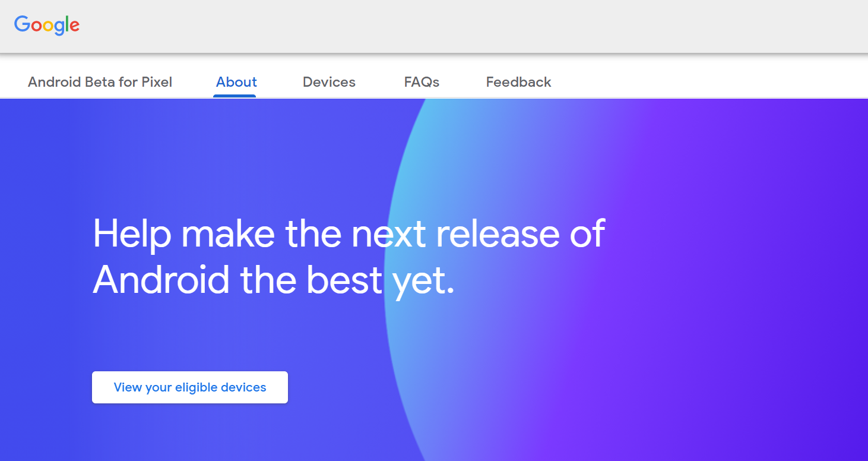This screenshot has width=868, height=461.
Task: Open the Android Beta for Pixel home link
Action: coord(100,82)
